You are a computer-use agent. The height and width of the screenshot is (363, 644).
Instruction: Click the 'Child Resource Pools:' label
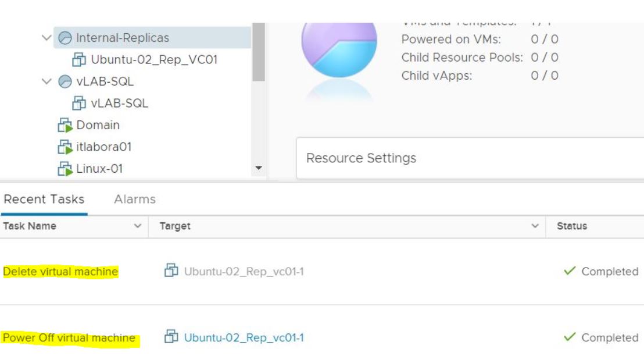click(x=462, y=57)
